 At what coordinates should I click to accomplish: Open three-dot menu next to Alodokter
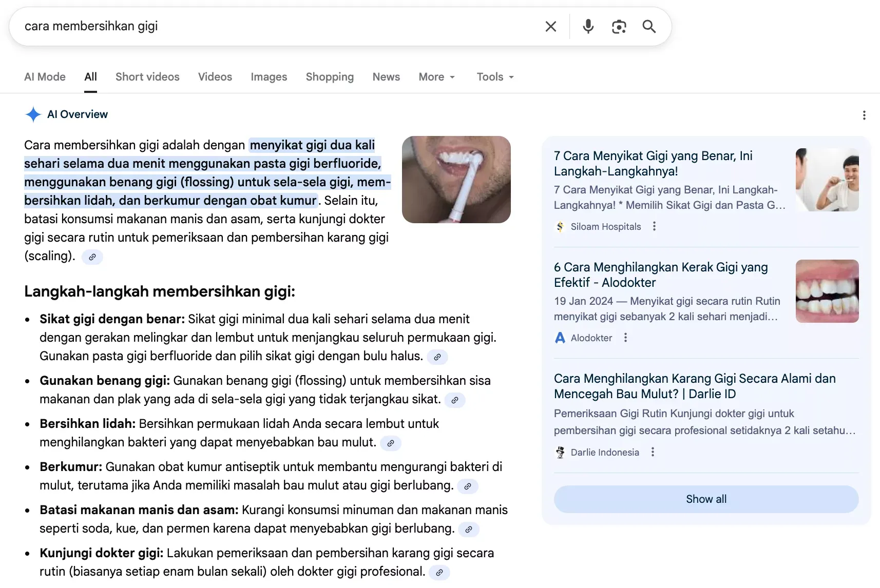click(625, 338)
